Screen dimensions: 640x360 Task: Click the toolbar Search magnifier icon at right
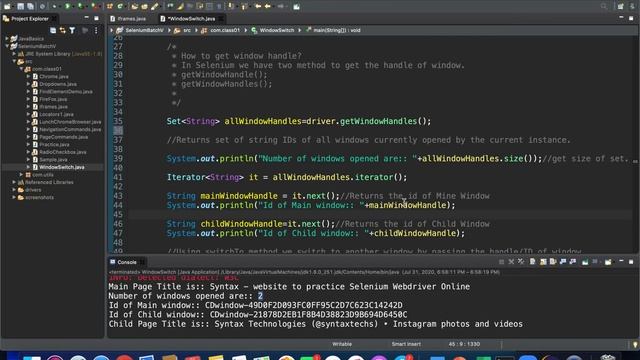click(604, 7)
